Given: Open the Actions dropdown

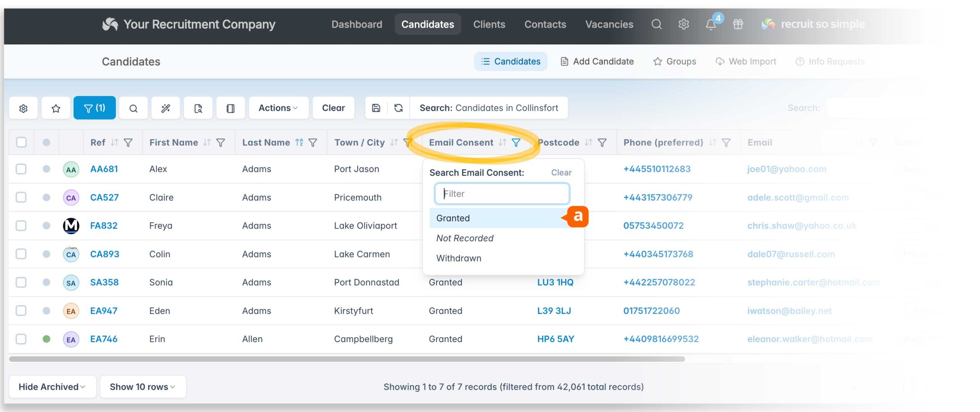Looking at the screenshot, I should 278,108.
